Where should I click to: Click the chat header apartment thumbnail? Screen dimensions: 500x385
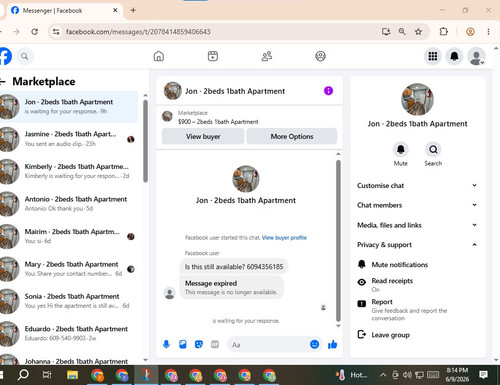point(173,91)
